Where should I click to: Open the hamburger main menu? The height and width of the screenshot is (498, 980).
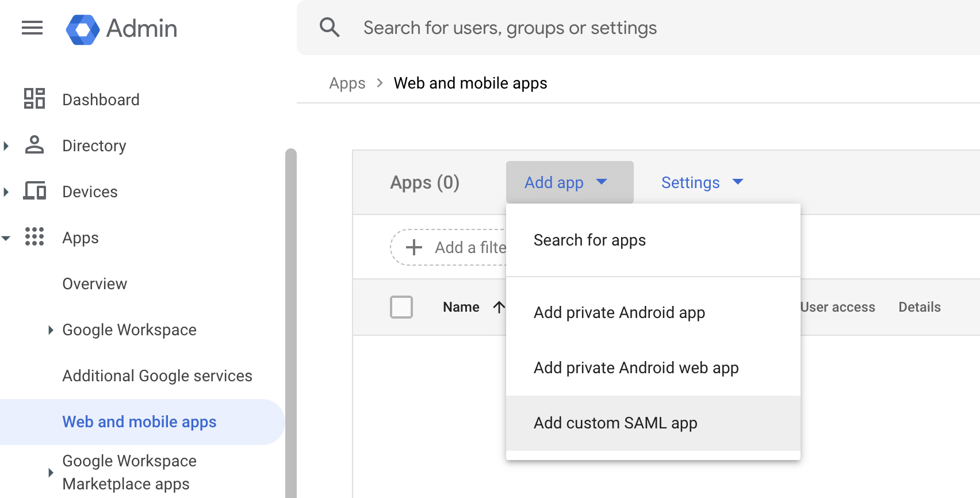click(x=32, y=28)
